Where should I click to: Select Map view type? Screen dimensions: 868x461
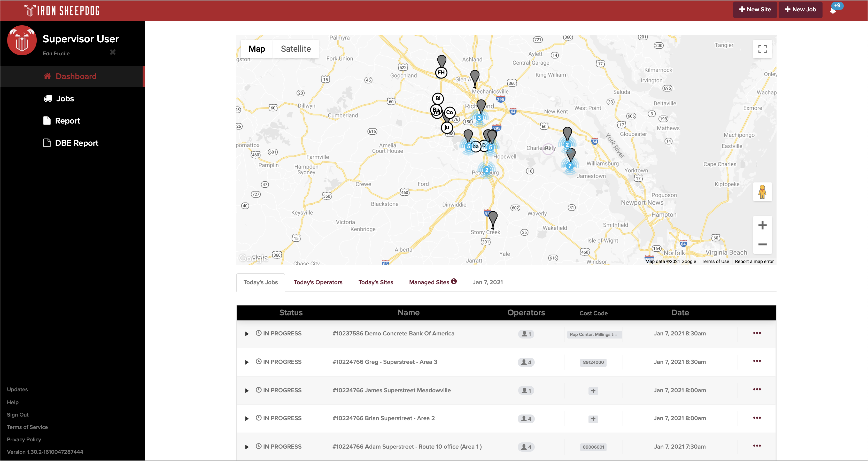tap(257, 49)
